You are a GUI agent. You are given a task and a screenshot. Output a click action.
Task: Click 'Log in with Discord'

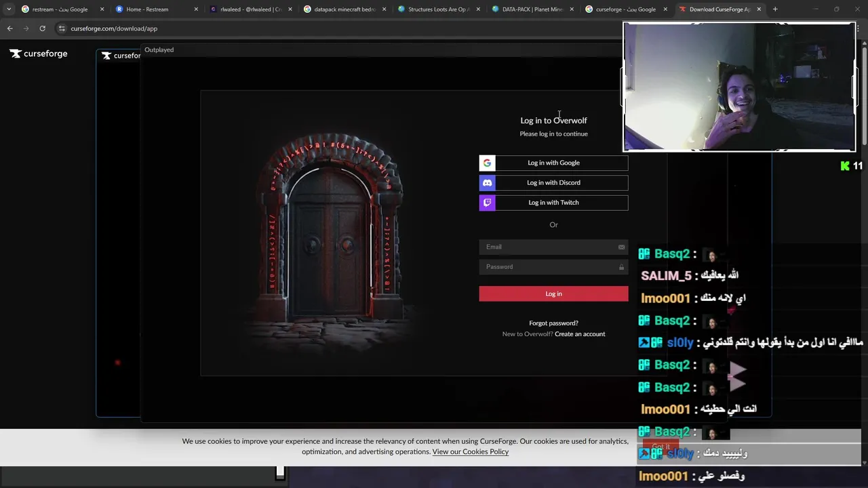point(553,182)
